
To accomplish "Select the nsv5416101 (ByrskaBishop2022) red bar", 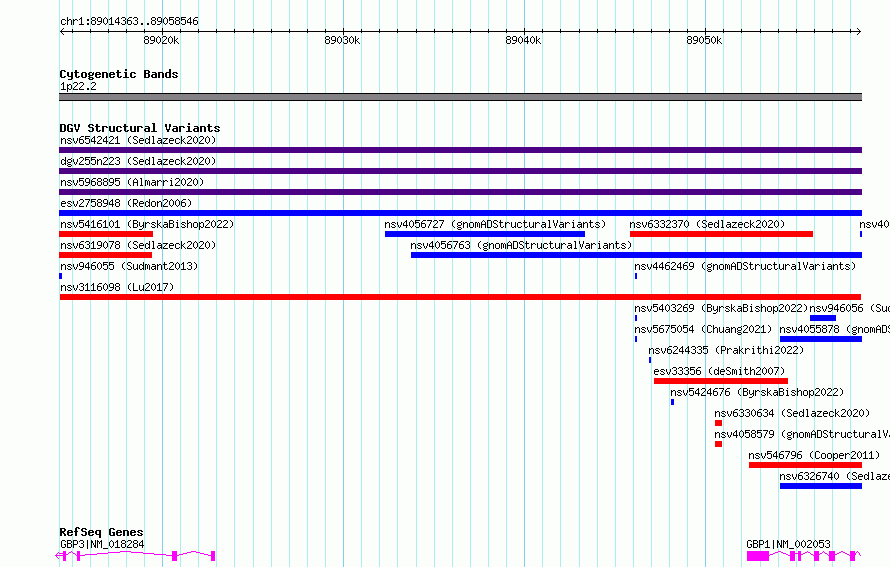I will pyautogui.click(x=106, y=234).
